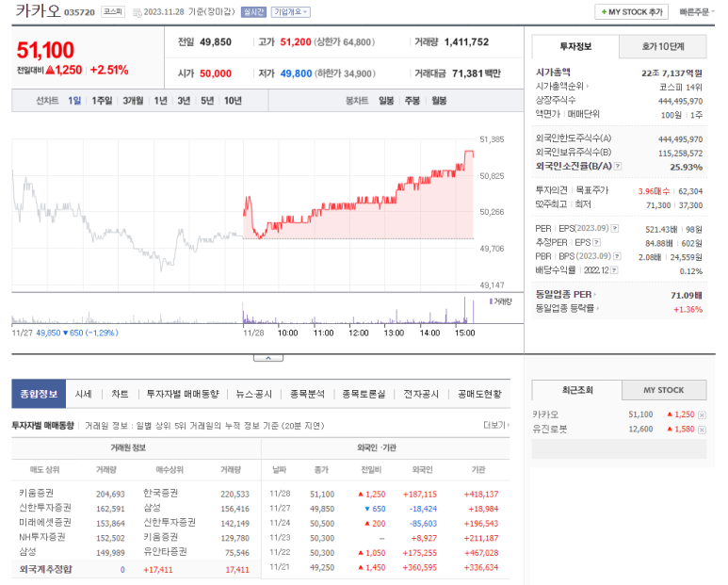The image size is (728, 585).
Task: Open help icon next to 외국인소진율(B/A)
Action: 618,166
